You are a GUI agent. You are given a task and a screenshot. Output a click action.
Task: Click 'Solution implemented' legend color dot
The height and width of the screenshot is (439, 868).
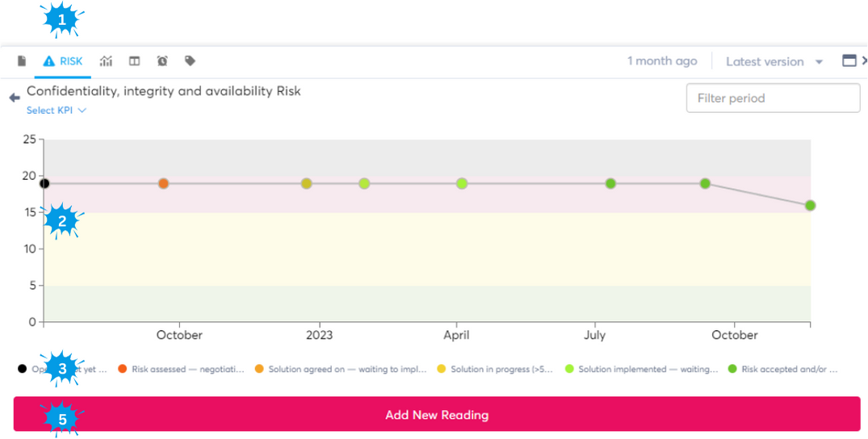point(570,370)
